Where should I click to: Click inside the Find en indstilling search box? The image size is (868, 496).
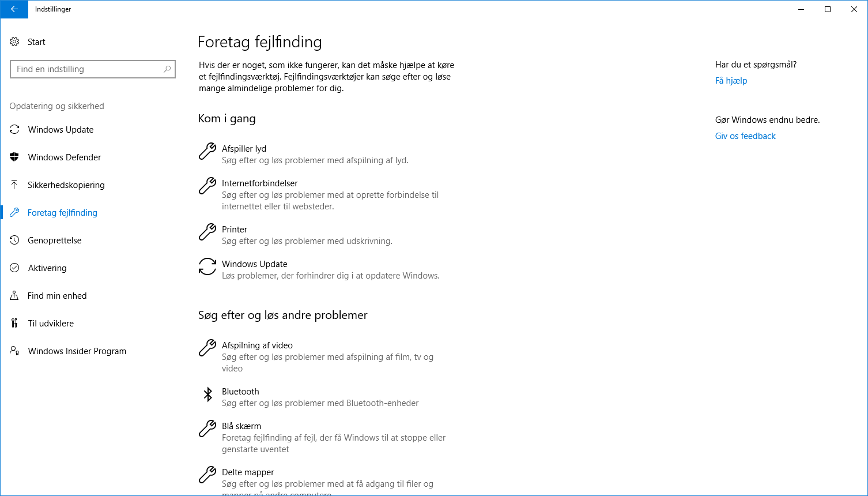(x=92, y=69)
